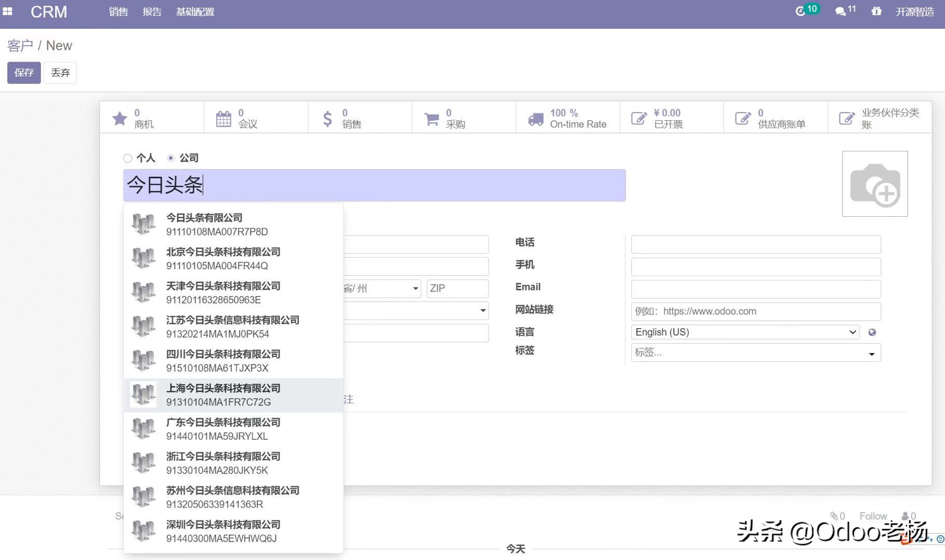945x560 pixels.
Task: Click the edit icon for 供应商账单
Action: pos(743,119)
